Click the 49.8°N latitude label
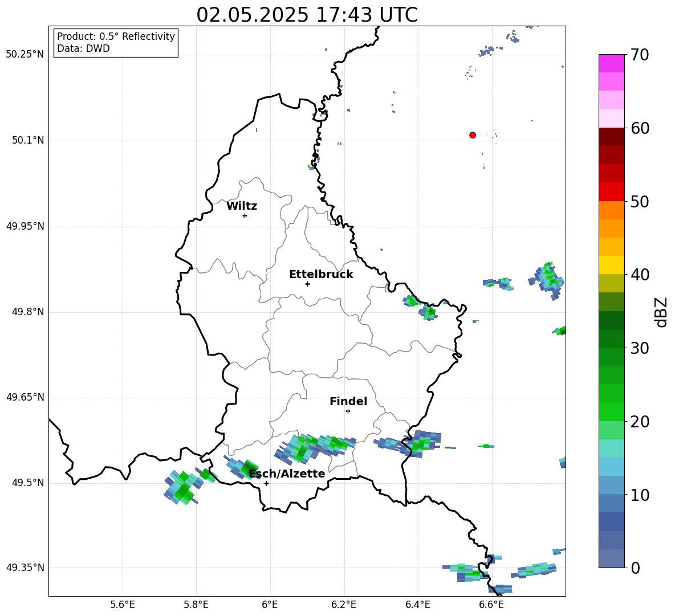Image resolution: width=675 pixels, height=616 pixels. pyautogui.click(x=28, y=312)
